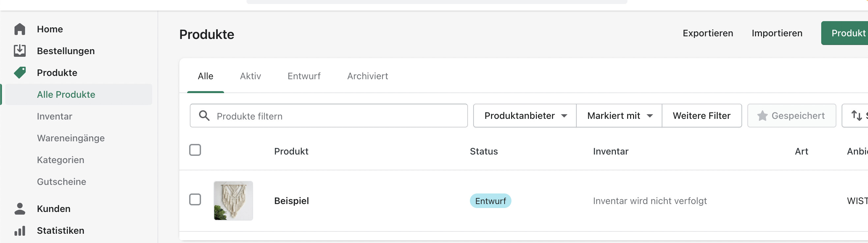Click the magnifier icon in search field
Viewport: 868px width, 243px height.
tap(204, 116)
